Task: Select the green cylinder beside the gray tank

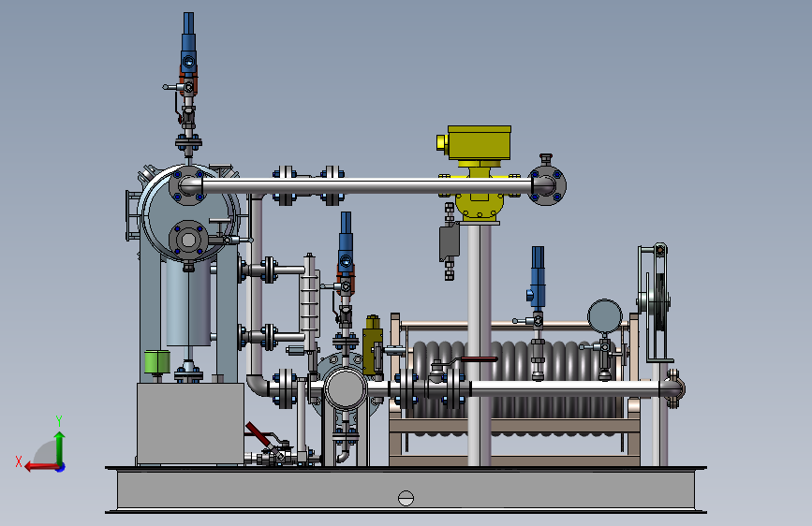Action: click(157, 361)
